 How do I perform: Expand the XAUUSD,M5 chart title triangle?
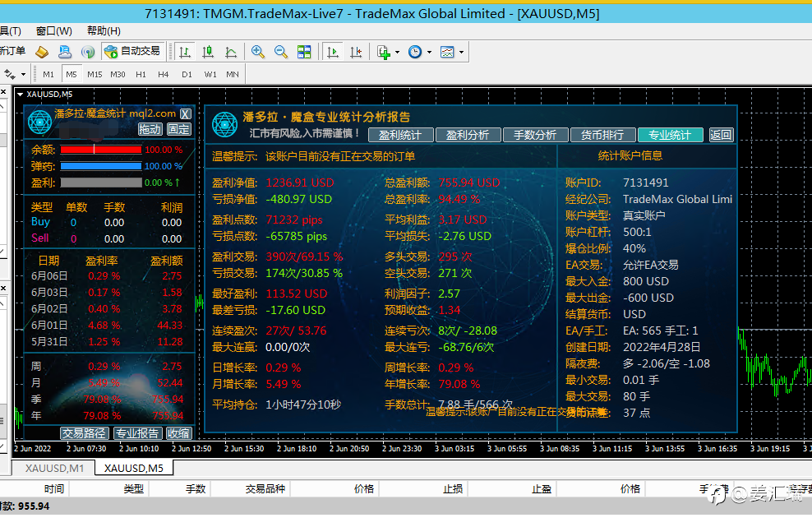tap(21, 95)
